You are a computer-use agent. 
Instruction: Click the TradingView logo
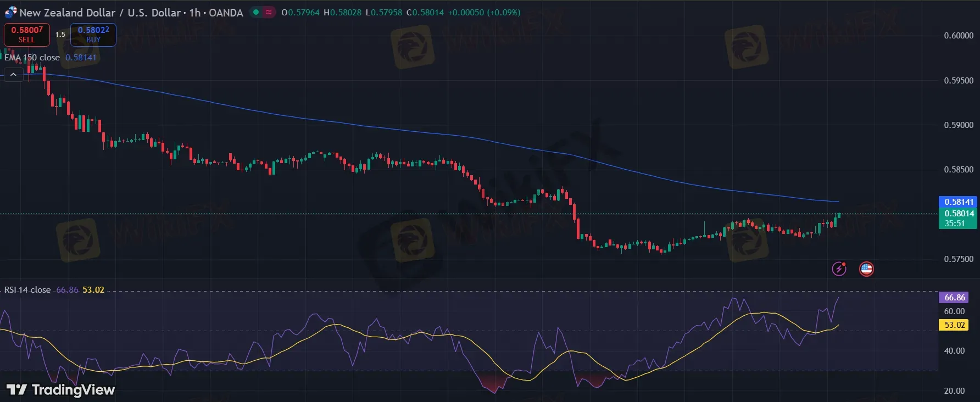[x=60, y=390]
